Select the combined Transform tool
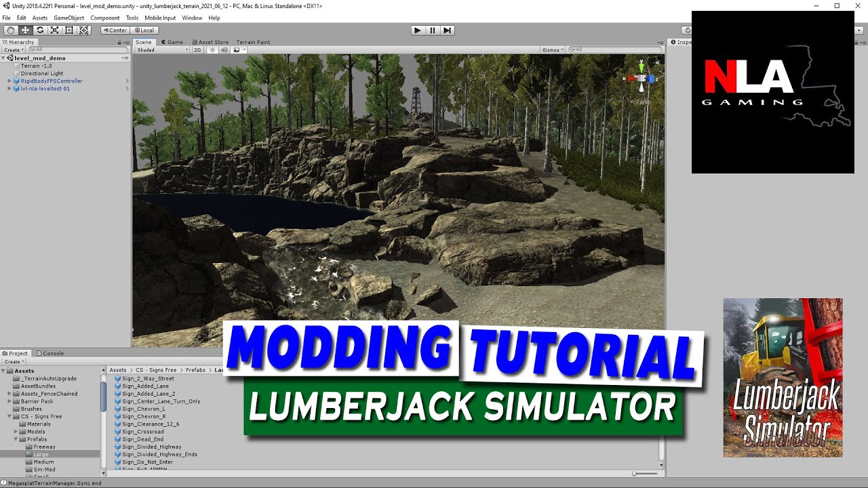Image resolution: width=868 pixels, height=488 pixels. click(84, 30)
